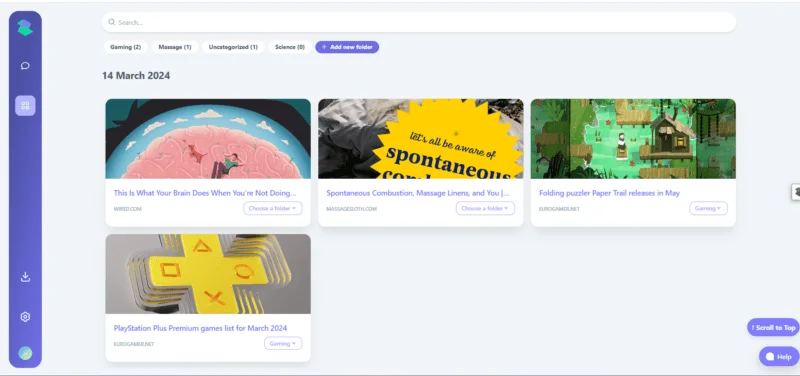Screen dimensions: 800x376
Task: Open the Gaming folder dropdown on the Paper Trail card
Action: [708, 208]
